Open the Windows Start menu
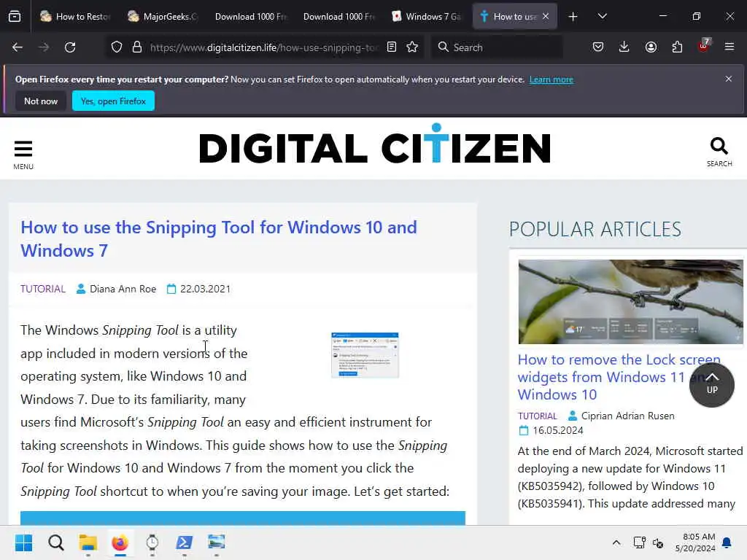This screenshot has width=747, height=560. point(23,542)
